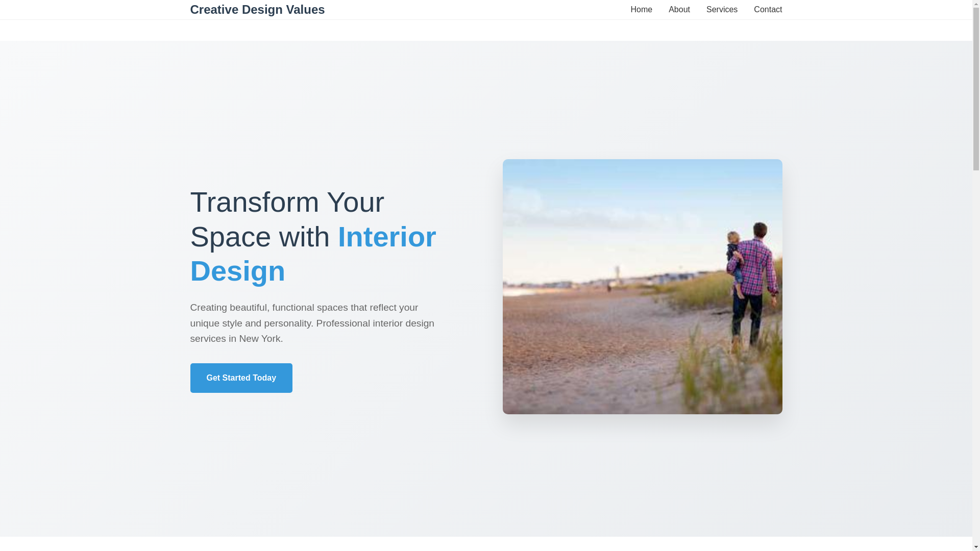The image size is (980, 551).
Task: Navigate to the Contact page
Action: click(768, 10)
